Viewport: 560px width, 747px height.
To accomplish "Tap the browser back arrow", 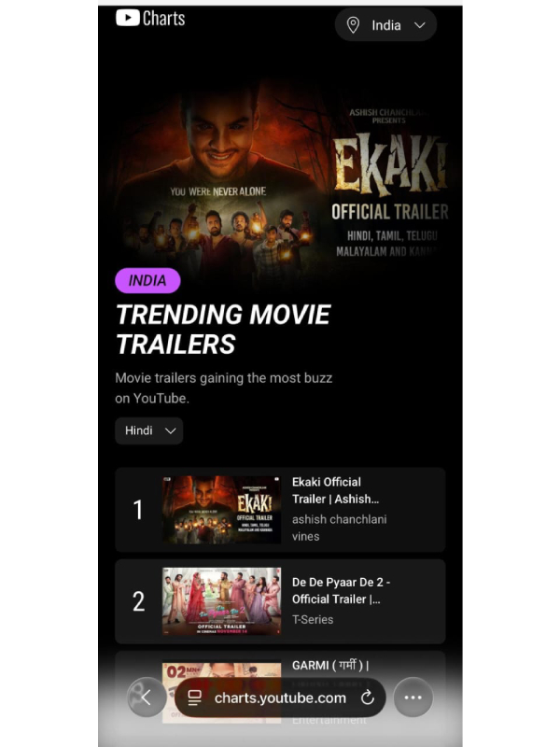I will click(x=147, y=698).
